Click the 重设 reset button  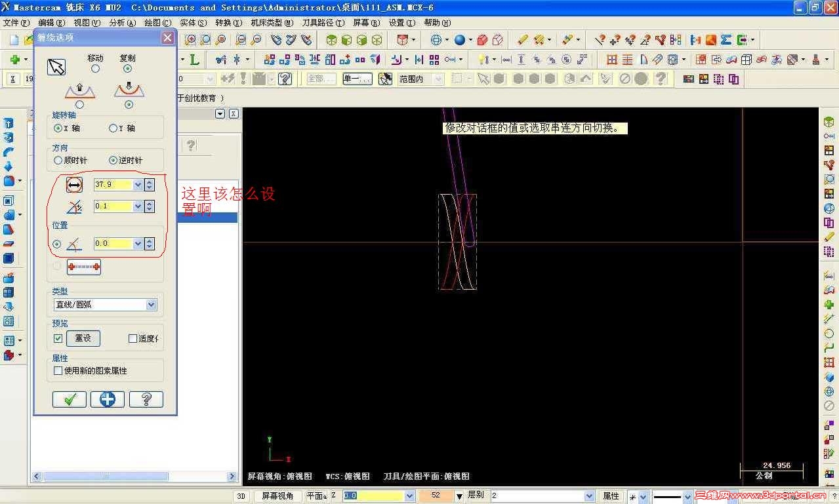pyautogui.click(x=83, y=338)
